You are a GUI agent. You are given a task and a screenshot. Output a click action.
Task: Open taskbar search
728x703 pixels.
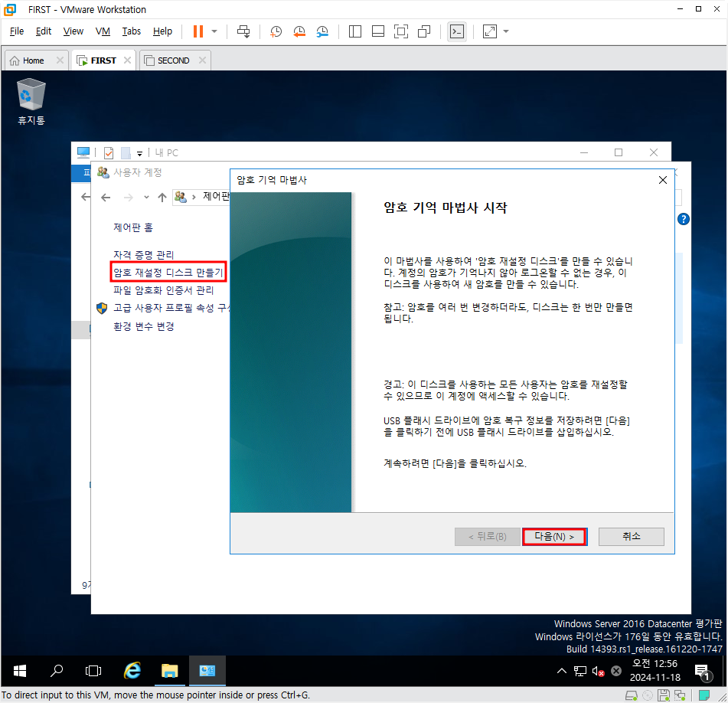(x=57, y=671)
